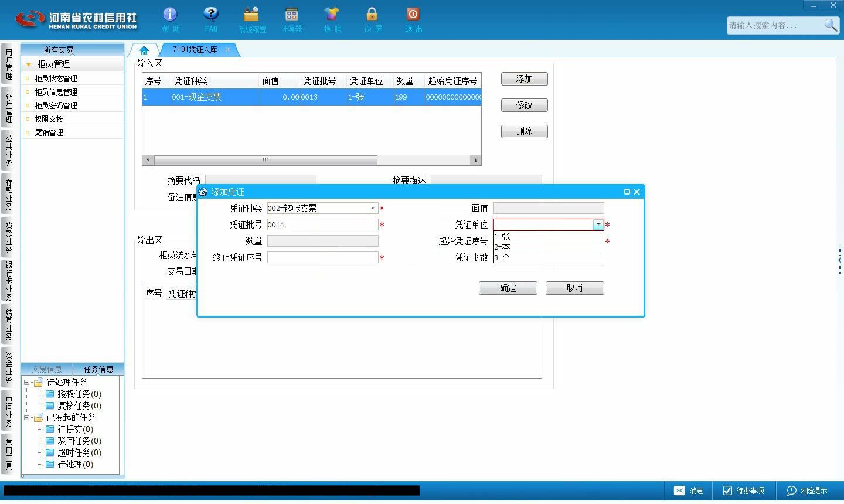The width and height of the screenshot is (844, 504).
Task: Open the 贷款业务 side tab
Action: pos(9,237)
